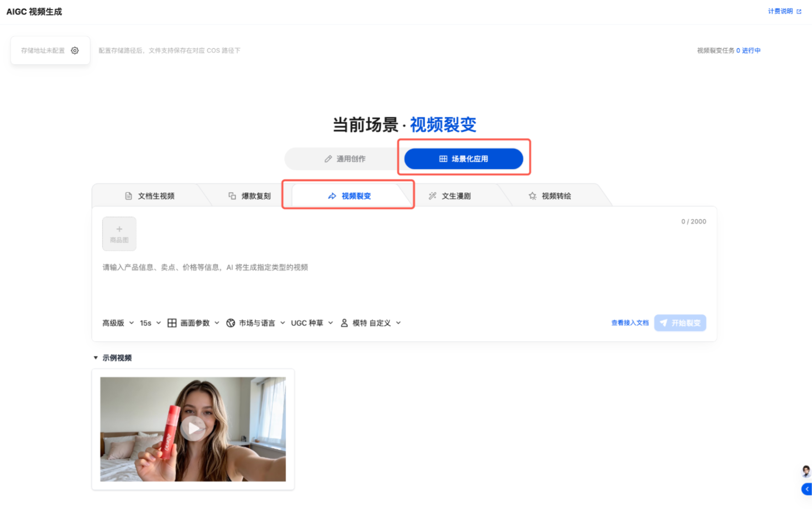Select 场景化应用 mode
The image size is (812, 515).
coord(464,159)
